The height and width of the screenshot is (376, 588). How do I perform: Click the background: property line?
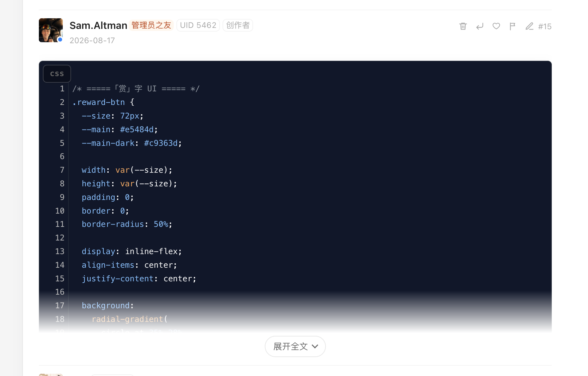108,306
